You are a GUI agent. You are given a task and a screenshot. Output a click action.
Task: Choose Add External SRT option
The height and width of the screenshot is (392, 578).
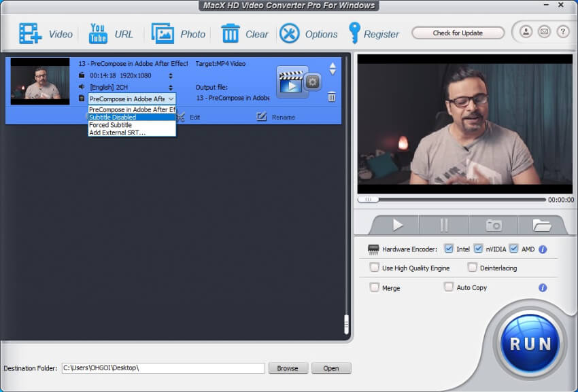(x=132, y=132)
